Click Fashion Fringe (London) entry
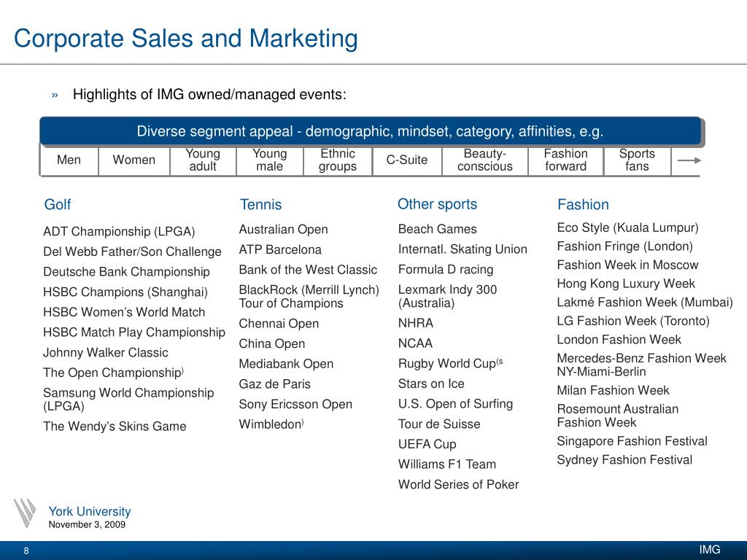The image size is (747, 560). point(624,246)
